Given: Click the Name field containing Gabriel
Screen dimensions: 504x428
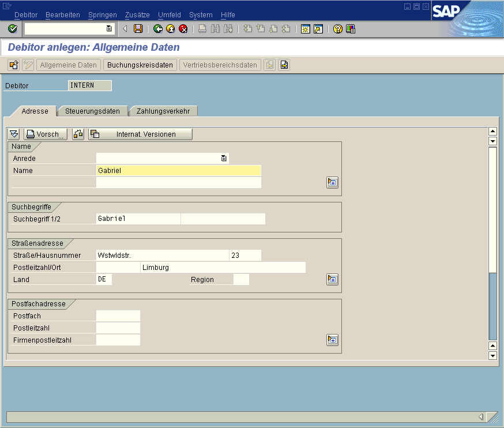Looking at the screenshot, I should (179, 170).
